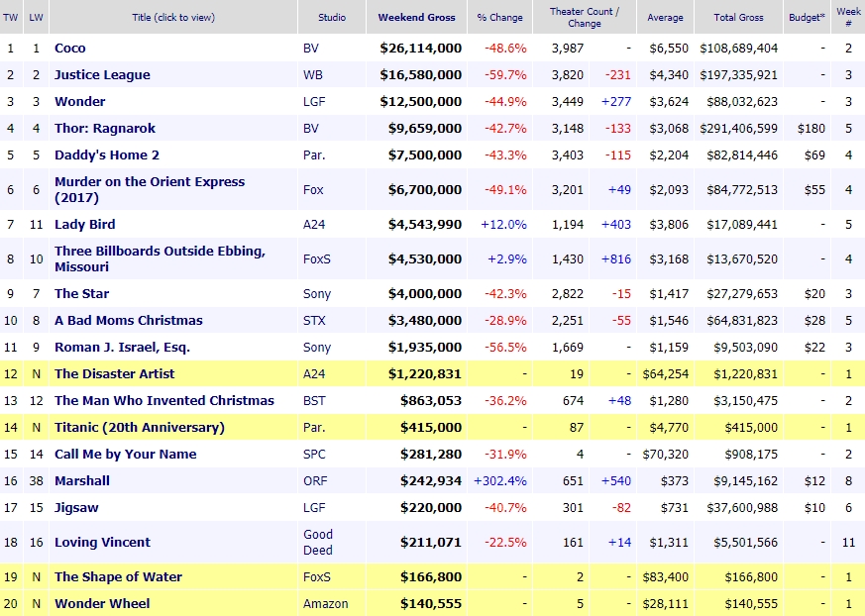The width and height of the screenshot is (865, 616).
Task: Open Three Billboards Outside Ebbing, Missouri link
Action: coord(160,258)
